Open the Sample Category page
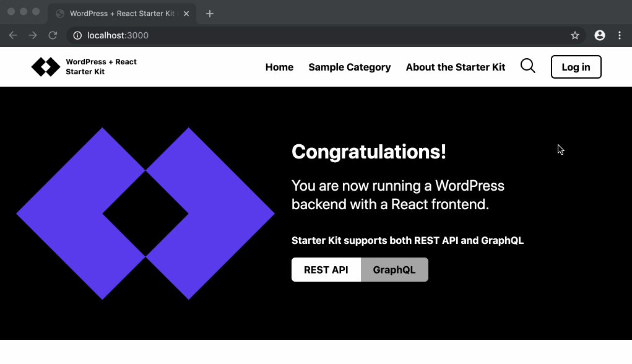 click(x=349, y=67)
